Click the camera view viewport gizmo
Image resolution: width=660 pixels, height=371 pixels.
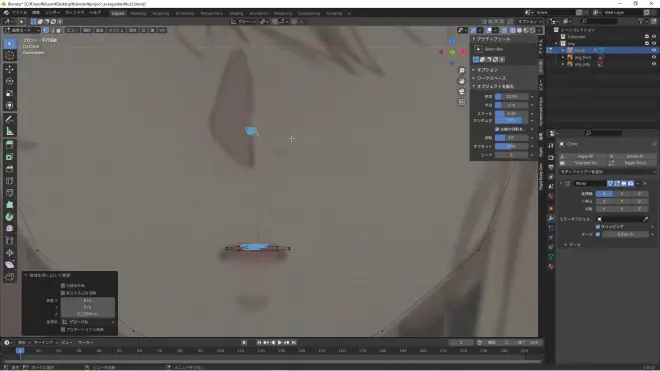[462, 91]
